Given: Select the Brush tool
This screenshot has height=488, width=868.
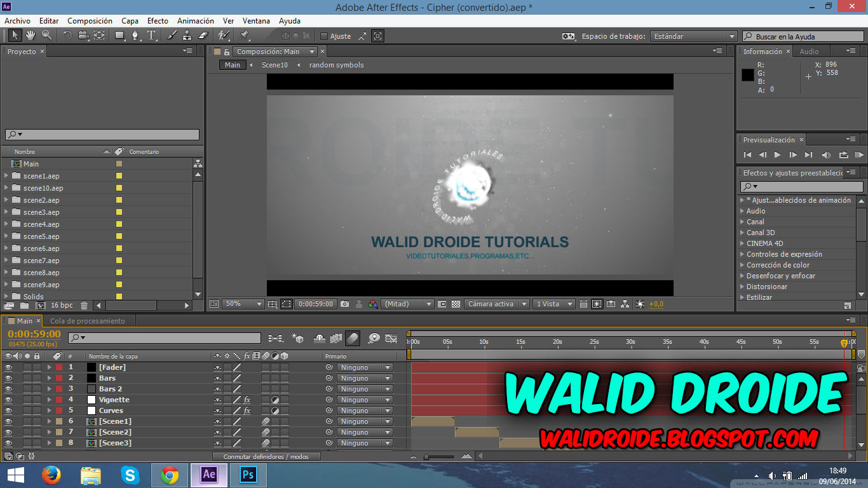Looking at the screenshot, I should point(172,36).
